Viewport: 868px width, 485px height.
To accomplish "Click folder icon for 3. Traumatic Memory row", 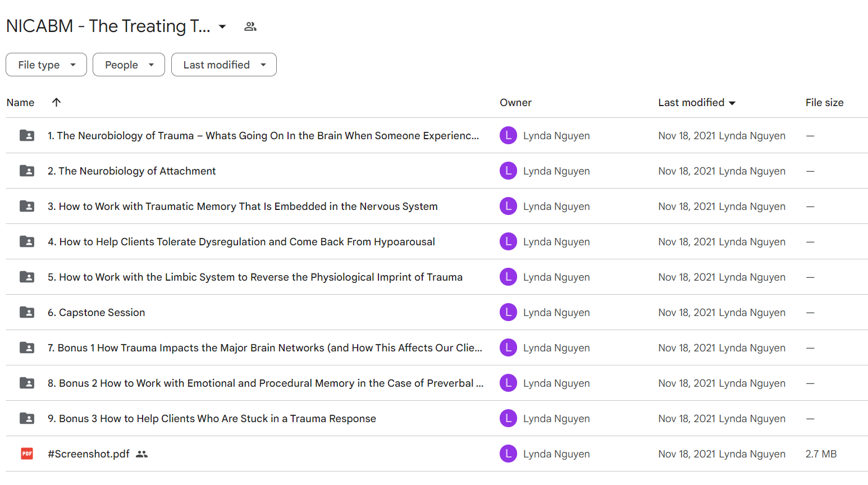I will (27, 206).
